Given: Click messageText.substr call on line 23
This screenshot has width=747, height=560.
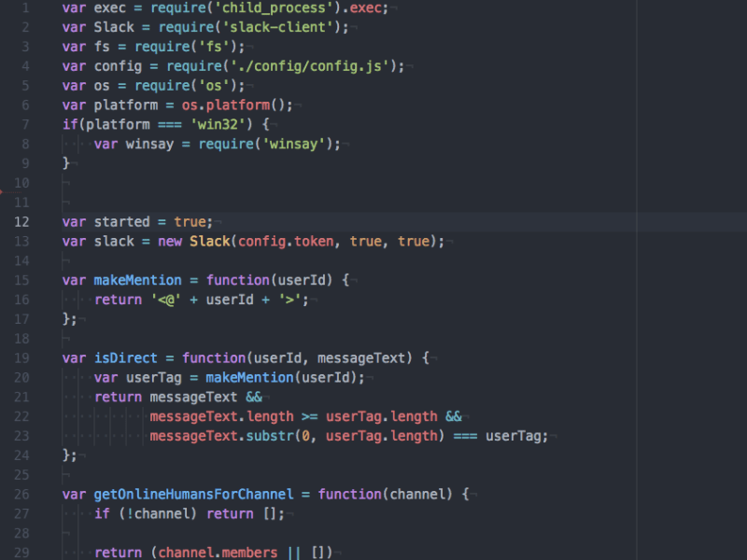Looking at the screenshot, I should pyautogui.click(x=221, y=436).
